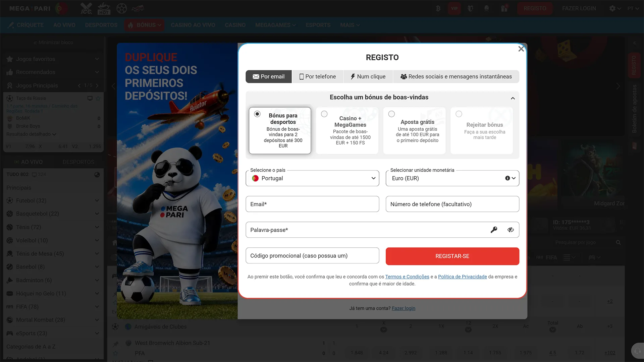Screen dimensions: 644x362
Task: Collapse the welcome bonus selection section
Action: point(513,98)
